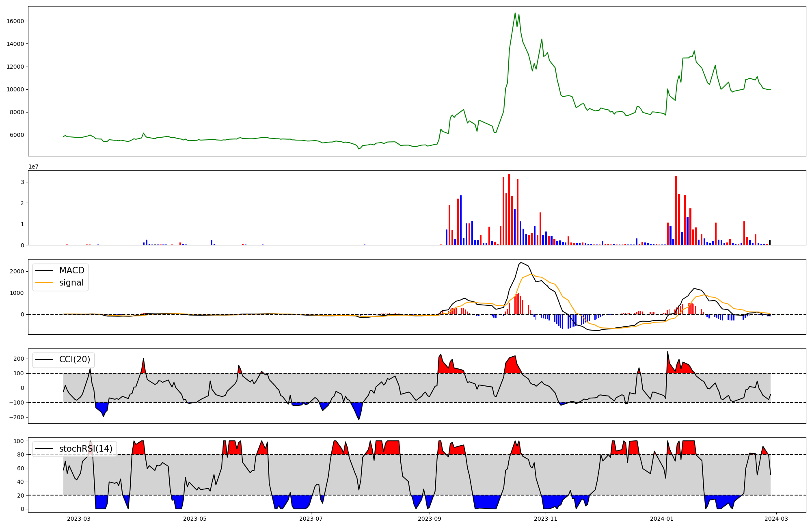
Task: Click the highest peak of green price line
Action: point(515,13)
